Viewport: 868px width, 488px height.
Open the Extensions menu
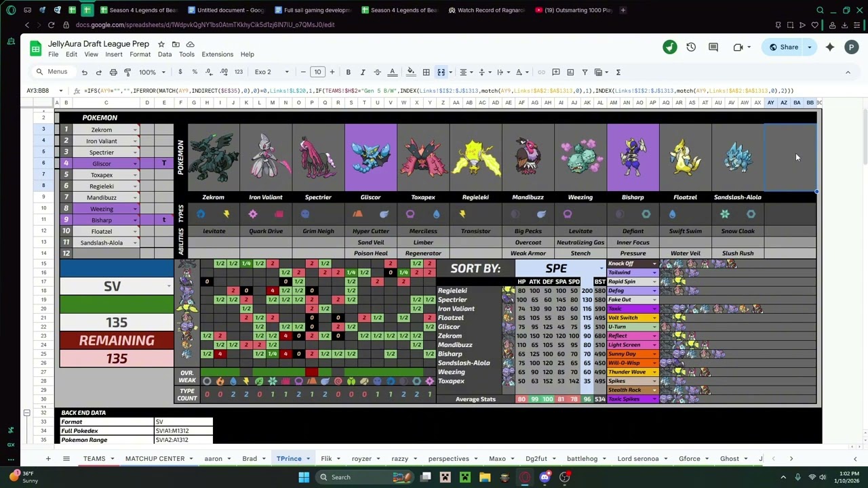217,54
